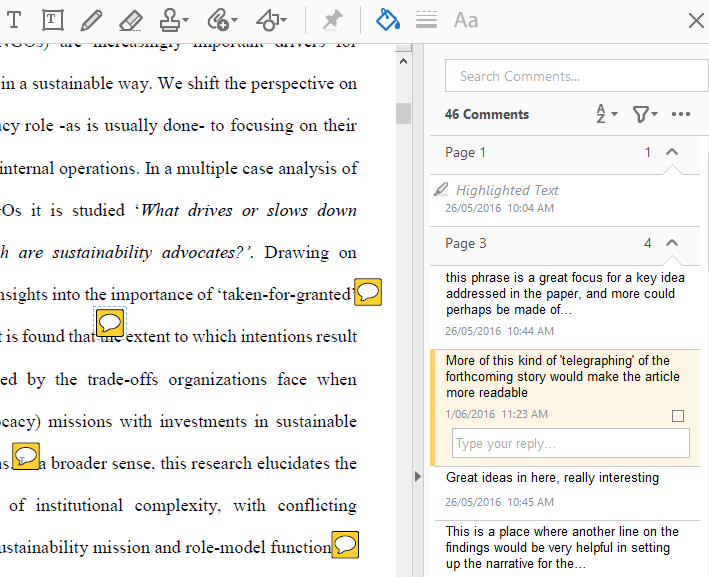This screenshot has height=577, width=709.
Task: Click the document vertical scrollbar thumb
Action: [x=404, y=113]
